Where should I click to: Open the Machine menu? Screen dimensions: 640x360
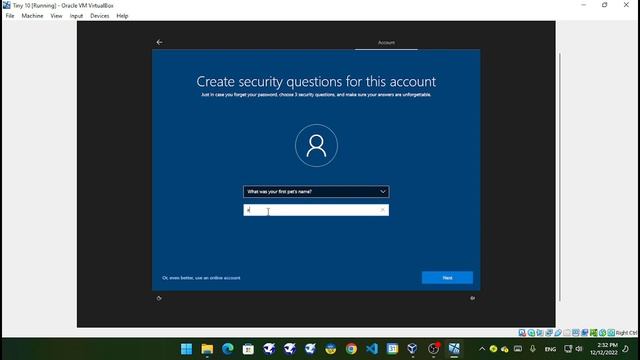point(32,16)
